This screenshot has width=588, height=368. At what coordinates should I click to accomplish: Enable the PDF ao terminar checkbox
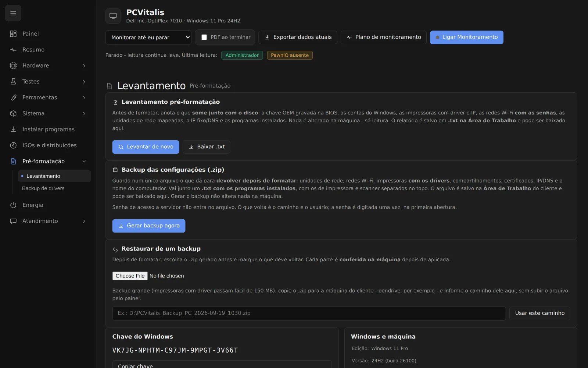coord(204,37)
